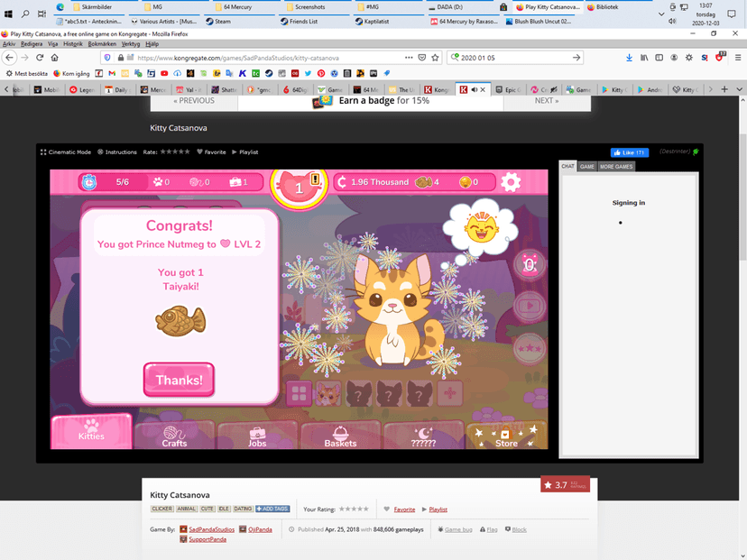Switch to the MORE GAMES tab
The width and height of the screenshot is (747, 560).
(x=616, y=166)
